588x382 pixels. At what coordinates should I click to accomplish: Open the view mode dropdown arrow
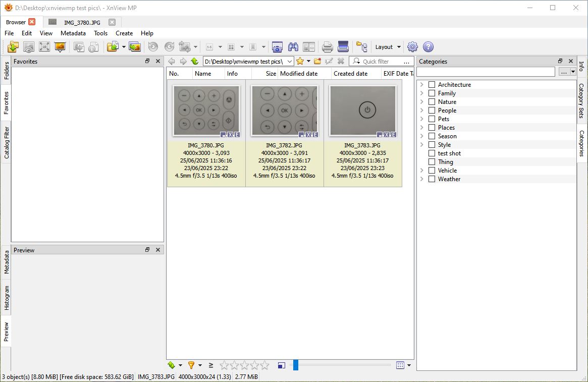[409, 365]
